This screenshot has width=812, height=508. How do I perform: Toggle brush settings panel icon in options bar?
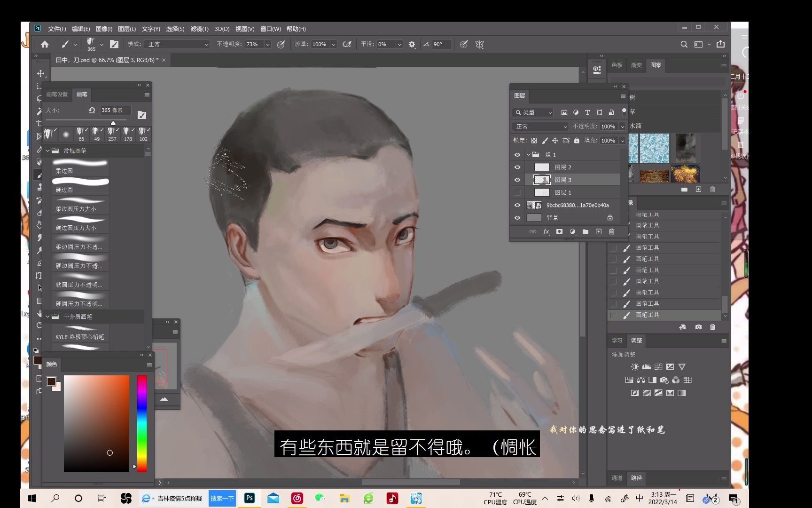114,44
